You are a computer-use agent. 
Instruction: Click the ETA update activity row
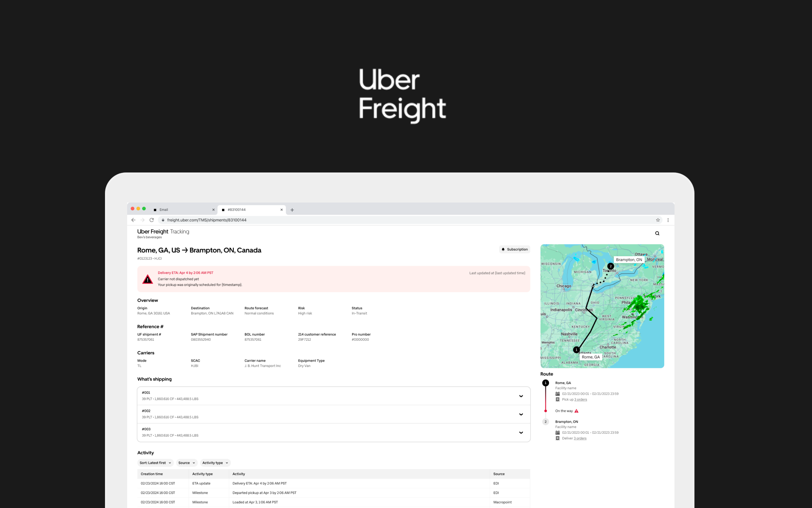pos(334,484)
